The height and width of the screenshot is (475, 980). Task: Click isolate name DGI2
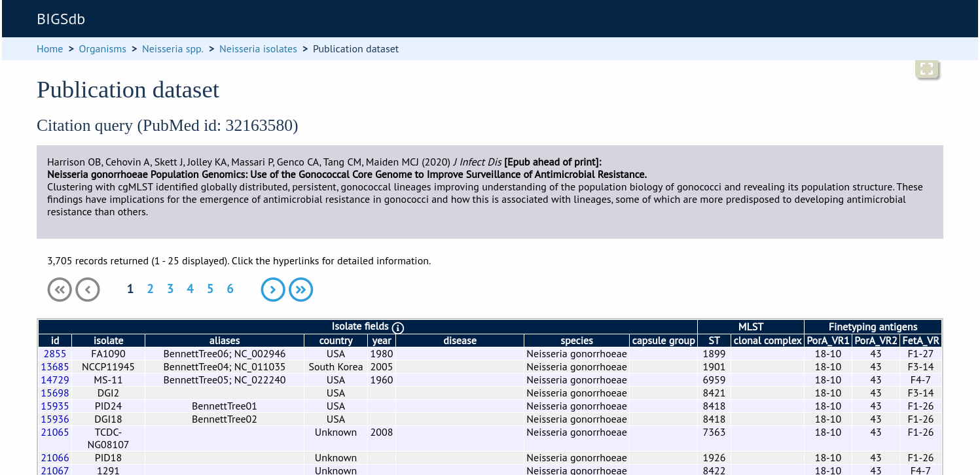(x=109, y=393)
